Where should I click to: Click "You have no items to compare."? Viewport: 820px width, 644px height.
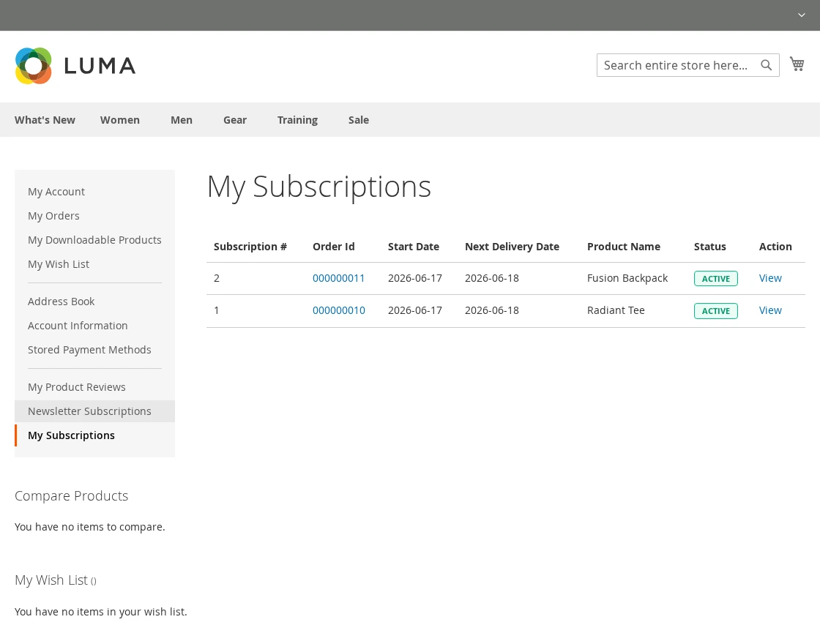tap(89, 527)
